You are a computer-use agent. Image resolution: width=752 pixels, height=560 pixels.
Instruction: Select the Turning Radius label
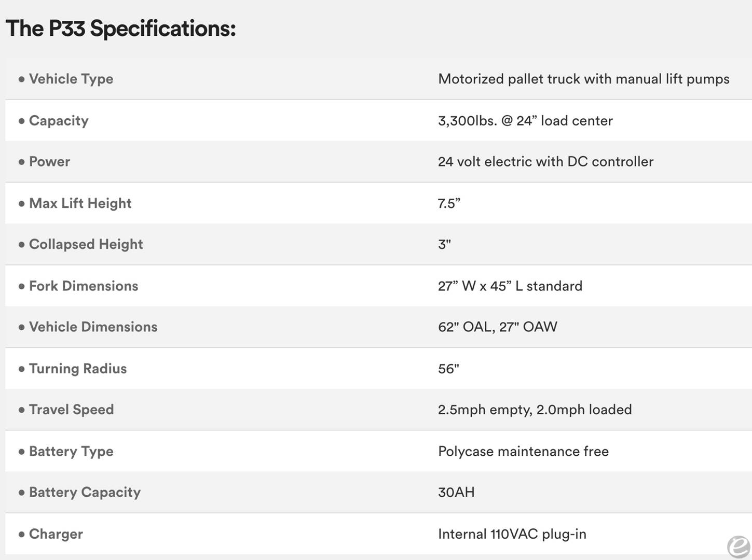pyautogui.click(x=78, y=369)
